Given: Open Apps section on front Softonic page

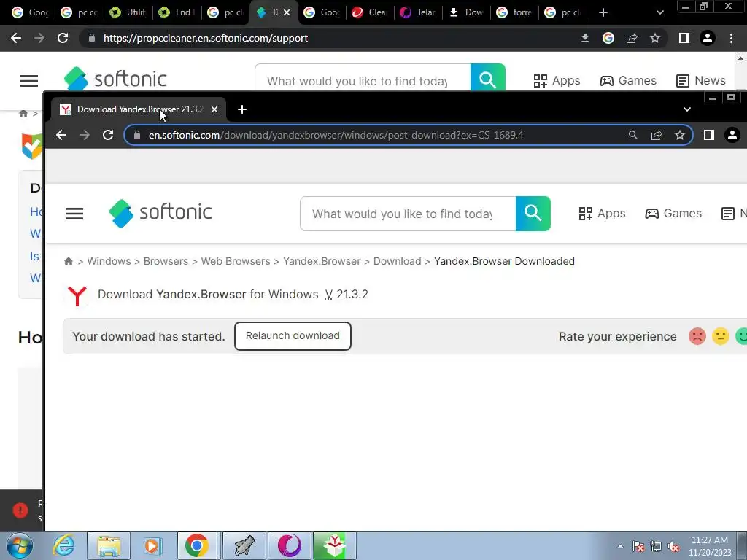Looking at the screenshot, I should pos(602,214).
